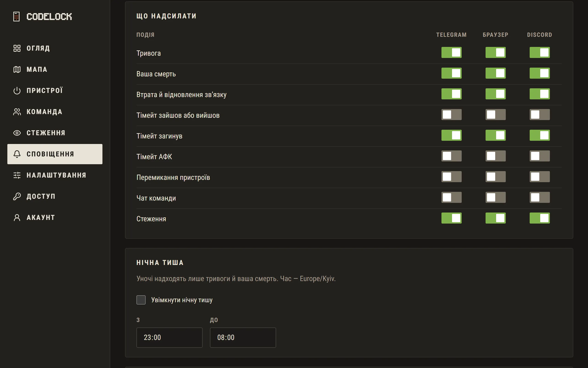Go to the Мапа page
The height and width of the screenshot is (368, 588).
(x=55, y=69)
